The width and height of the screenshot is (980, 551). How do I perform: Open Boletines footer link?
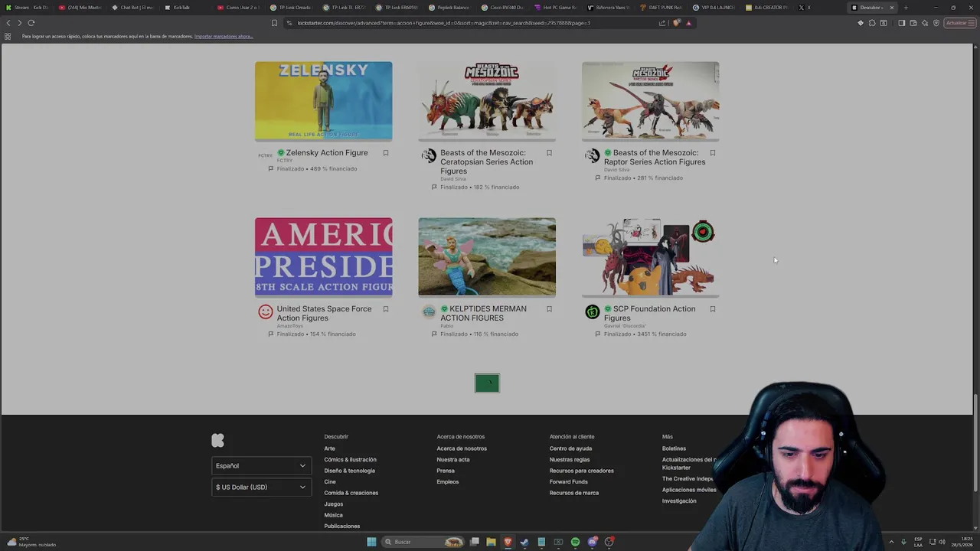click(x=674, y=448)
